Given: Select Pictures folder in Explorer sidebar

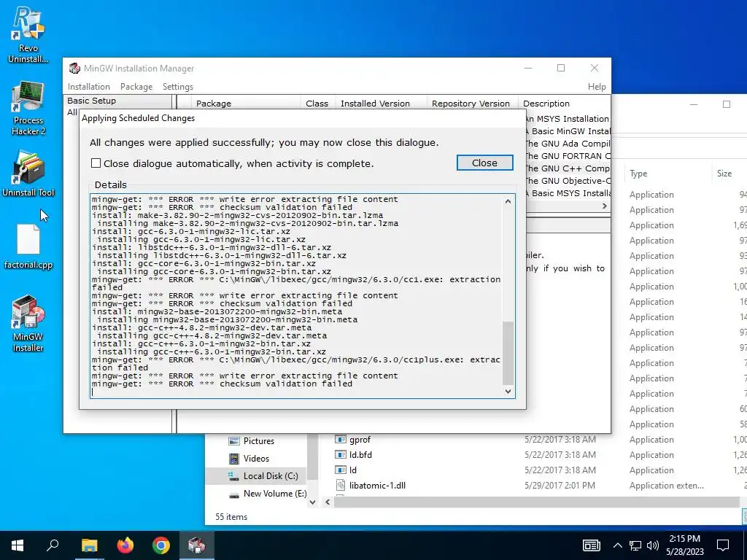Looking at the screenshot, I should (x=258, y=441).
